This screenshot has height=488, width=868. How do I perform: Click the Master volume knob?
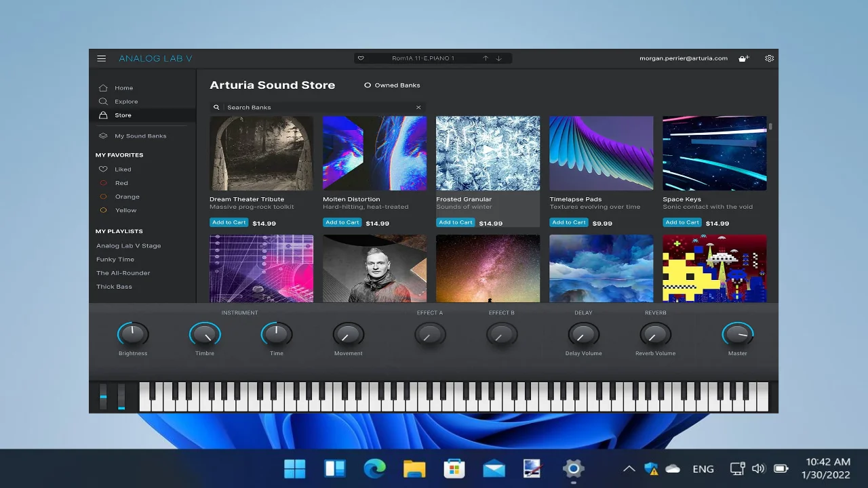(738, 334)
